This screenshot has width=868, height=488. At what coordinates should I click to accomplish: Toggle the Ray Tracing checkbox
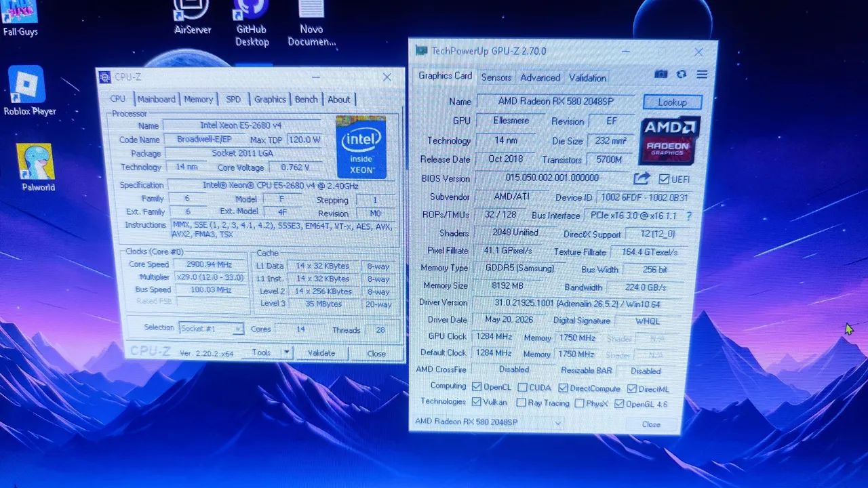520,403
